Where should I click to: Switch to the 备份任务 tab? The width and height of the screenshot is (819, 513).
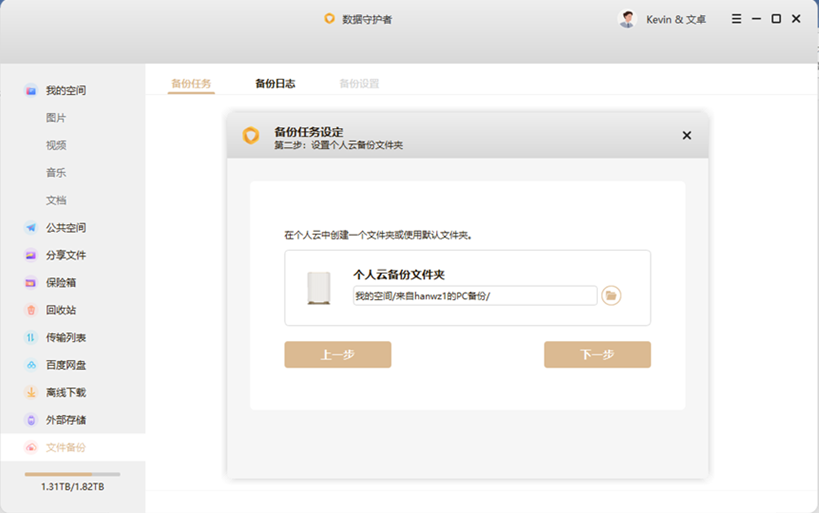tap(191, 84)
